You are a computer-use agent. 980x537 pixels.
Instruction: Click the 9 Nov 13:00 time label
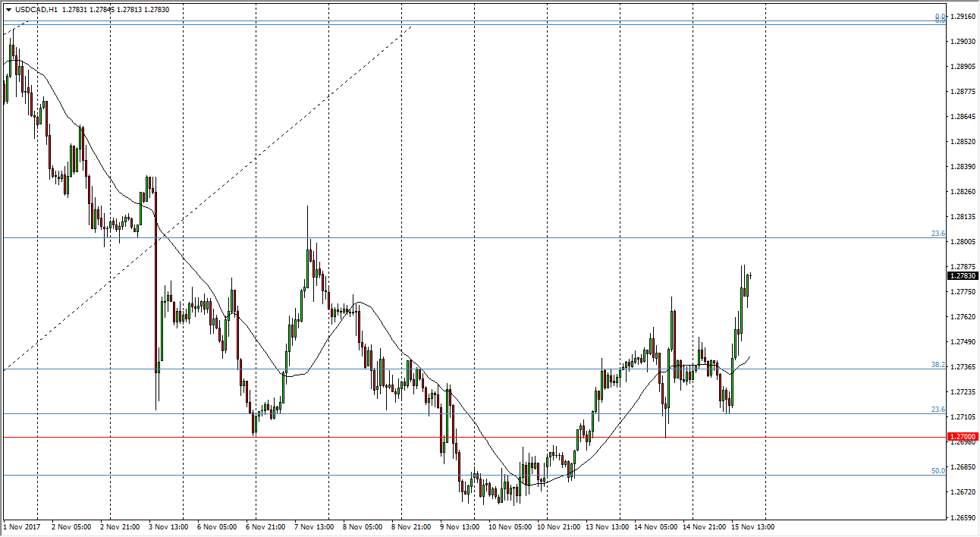tap(458, 526)
